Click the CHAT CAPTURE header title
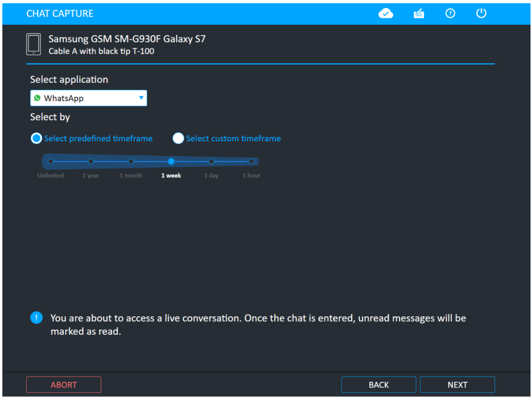Viewport: 532px width, 399px height. (60, 14)
